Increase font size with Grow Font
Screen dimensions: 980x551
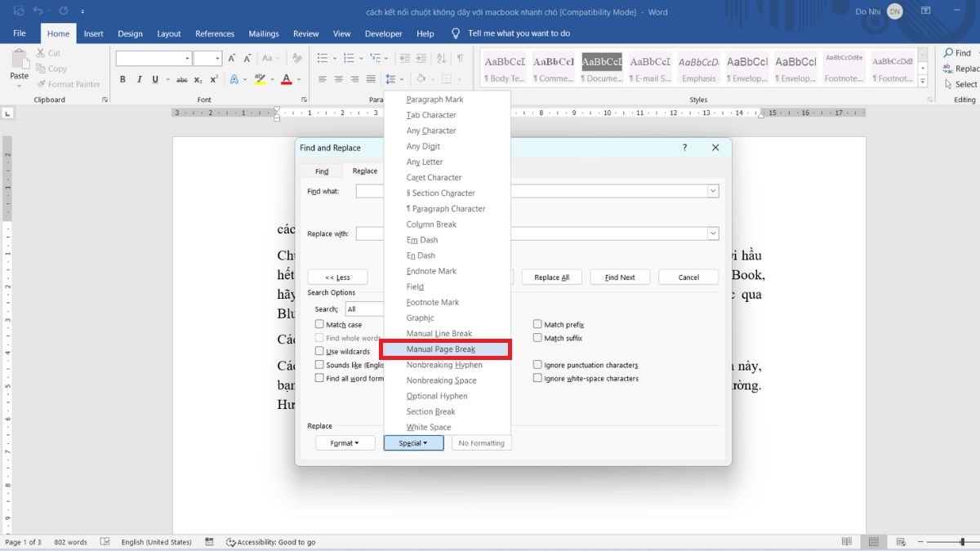tap(233, 58)
